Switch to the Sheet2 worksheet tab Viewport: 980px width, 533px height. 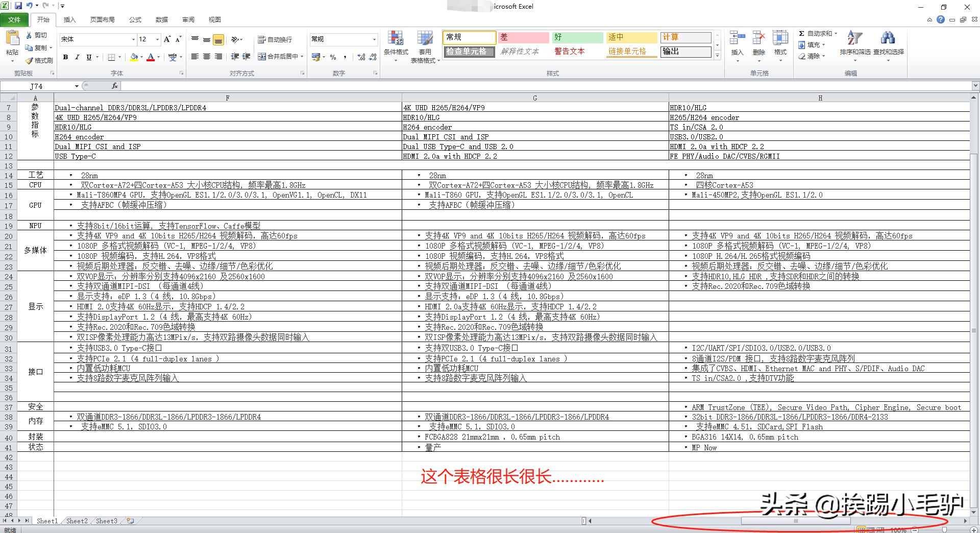pyautogui.click(x=77, y=521)
